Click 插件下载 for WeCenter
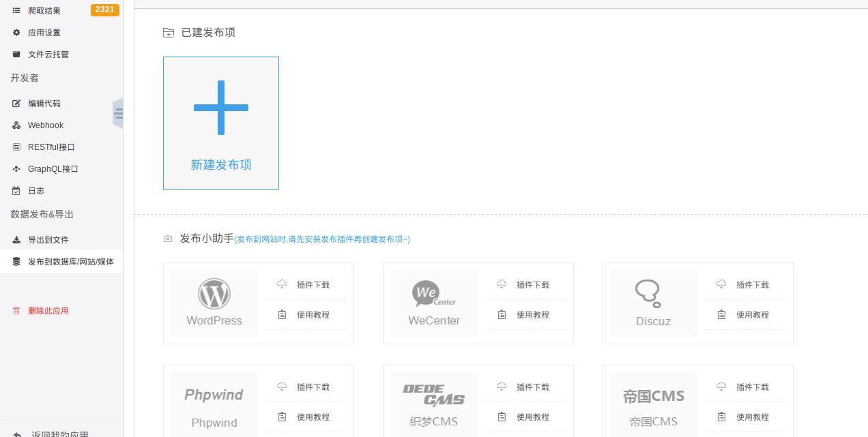The image size is (868, 437). [532, 285]
